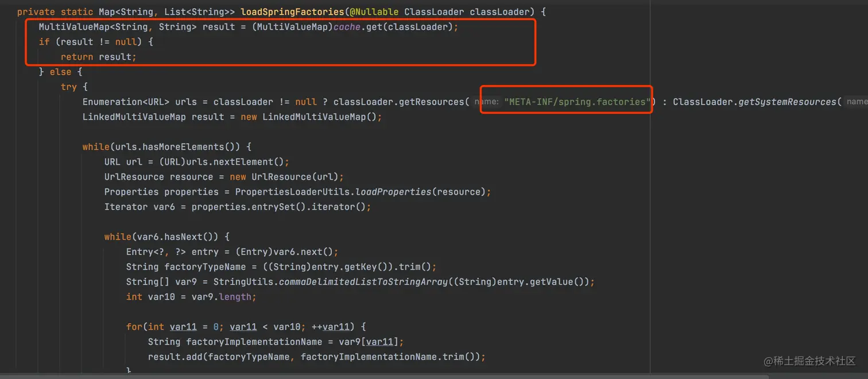This screenshot has height=379, width=868.
Task: Click the try keyword
Action: click(x=69, y=87)
